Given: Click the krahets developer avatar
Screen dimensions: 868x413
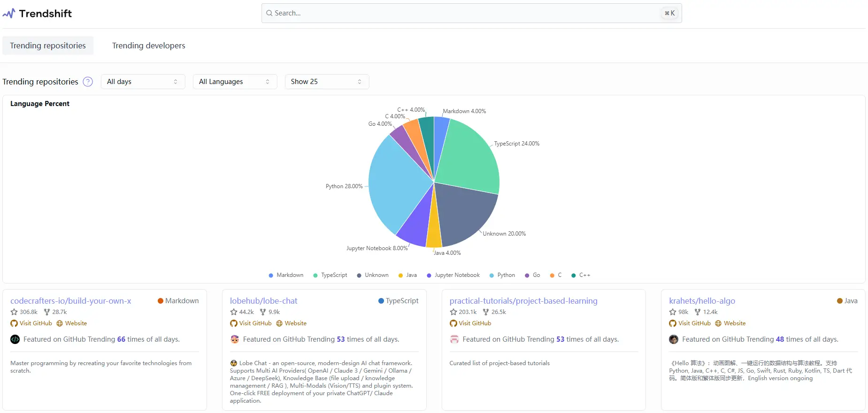Looking at the screenshot, I should click(x=674, y=339).
